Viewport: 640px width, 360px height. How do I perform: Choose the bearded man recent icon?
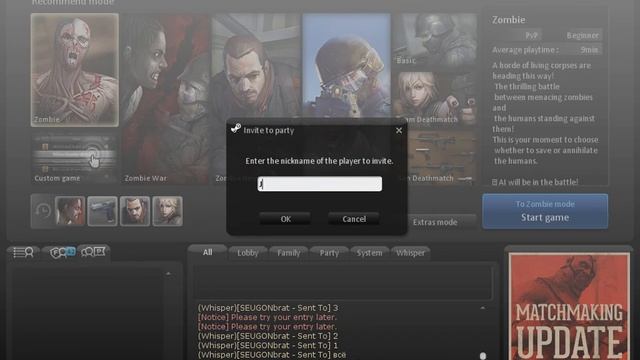[135, 211]
